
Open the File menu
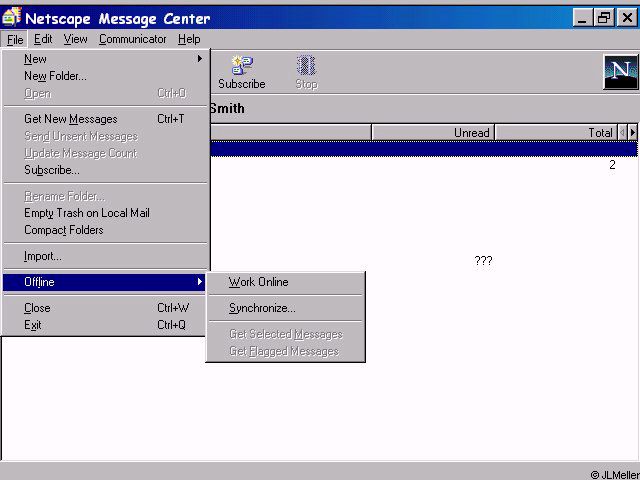pos(15,40)
